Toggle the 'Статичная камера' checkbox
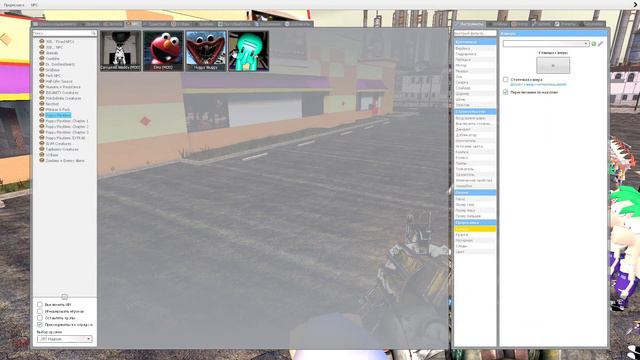The width and height of the screenshot is (640, 360). 506,80
